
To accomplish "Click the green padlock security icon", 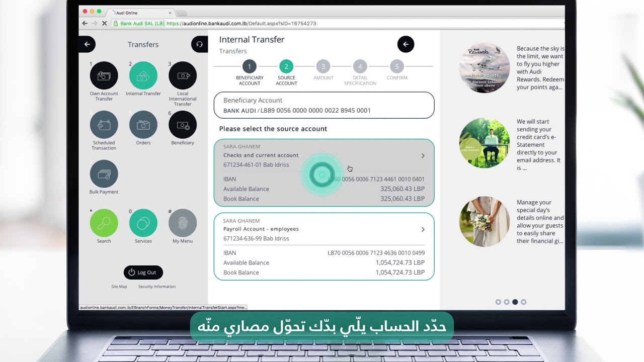I will [116, 23].
